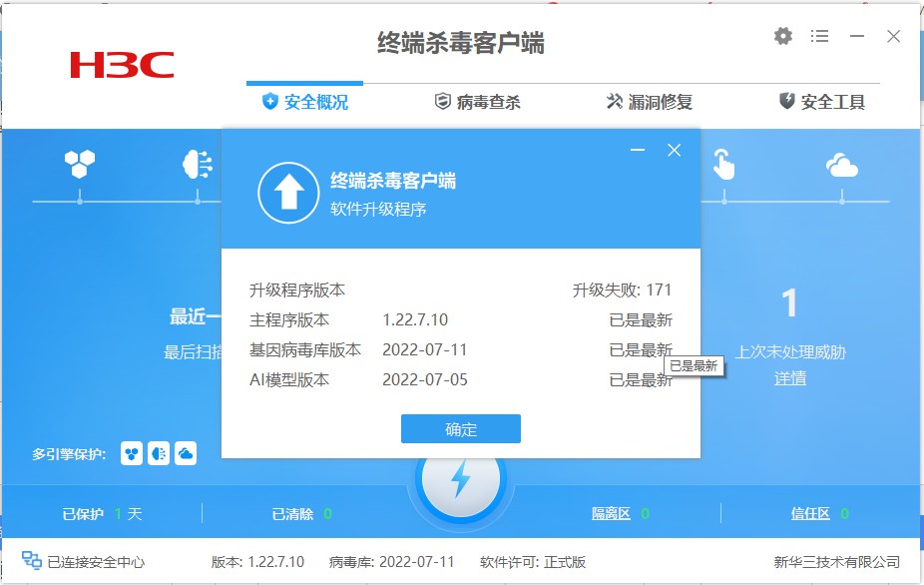924x585 pixels.
Task: Click 新华三技术有限公司 in status bar
Action: [837, 562]
